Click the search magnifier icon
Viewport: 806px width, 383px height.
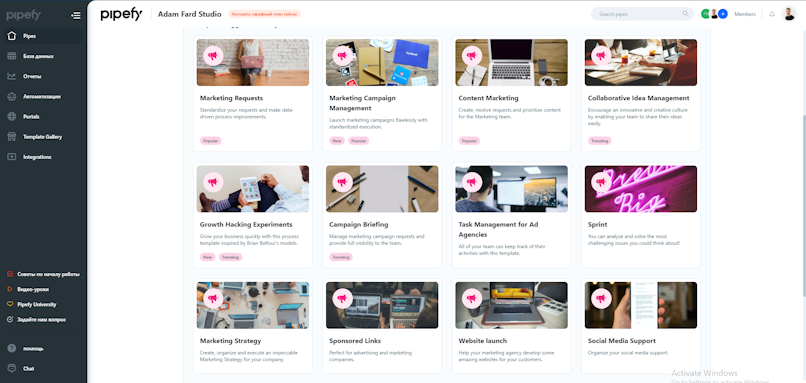pos(685,14)
